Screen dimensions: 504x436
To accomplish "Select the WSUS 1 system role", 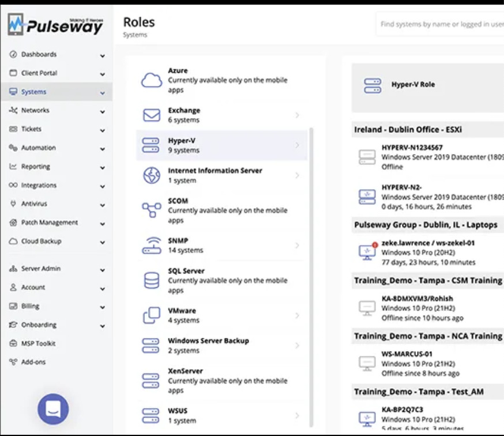I will (222, 415).
